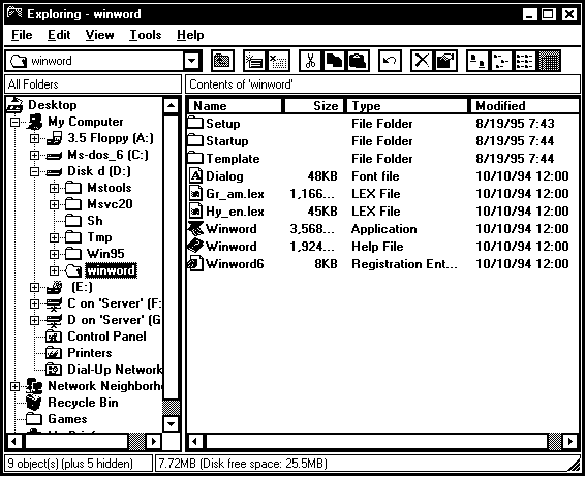Expand the Network Neighborhood node
Viewport: 586px width, 477px height.
click(x=15, y=386)
